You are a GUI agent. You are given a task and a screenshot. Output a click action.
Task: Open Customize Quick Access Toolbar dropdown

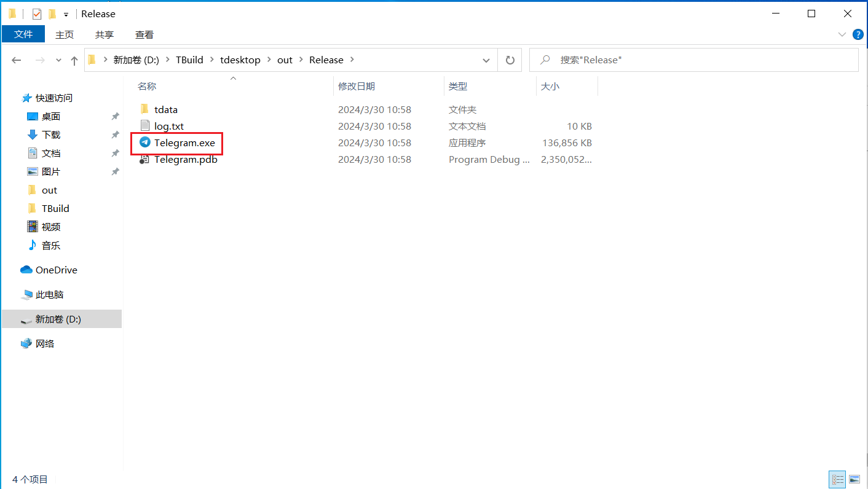click(x=66, y=14)
